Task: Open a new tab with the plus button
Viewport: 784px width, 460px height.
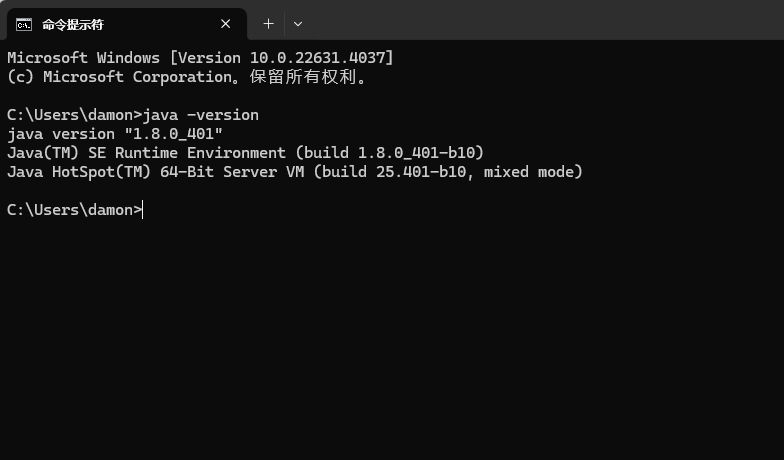Action: point(268,24)
